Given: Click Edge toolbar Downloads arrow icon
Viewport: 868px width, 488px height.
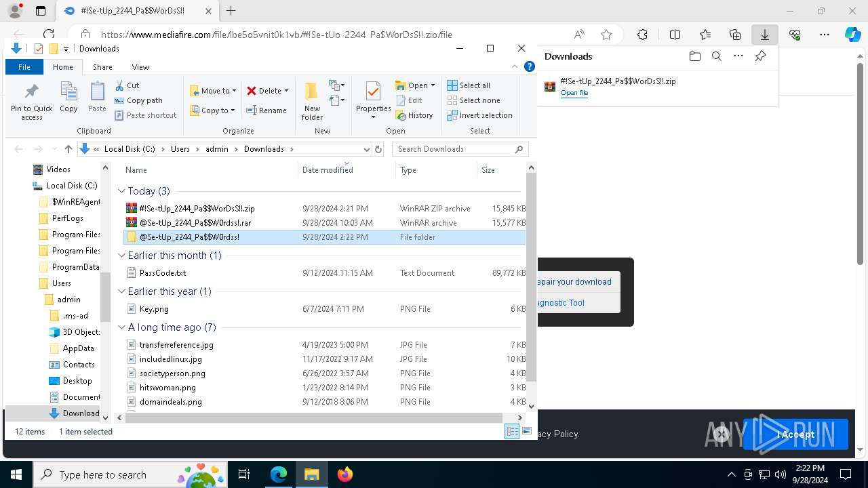Looking at the screenshot, I should coord(764,35).
